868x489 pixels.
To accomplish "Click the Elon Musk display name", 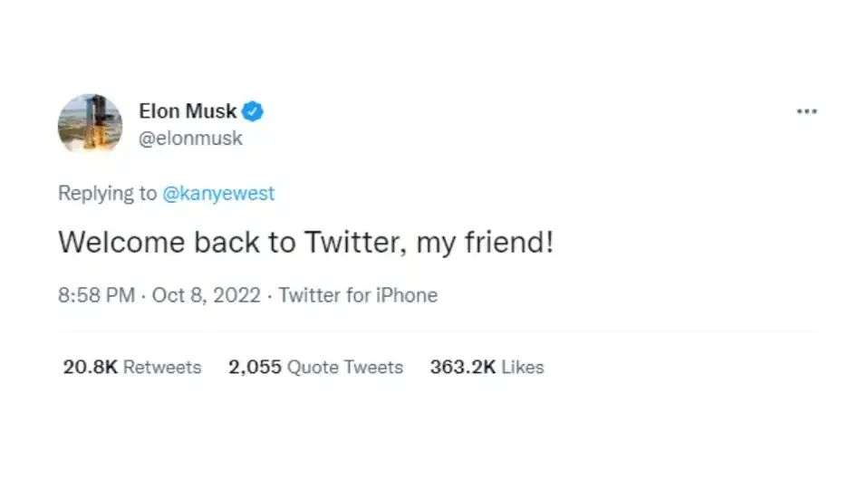I will point(188,111).
